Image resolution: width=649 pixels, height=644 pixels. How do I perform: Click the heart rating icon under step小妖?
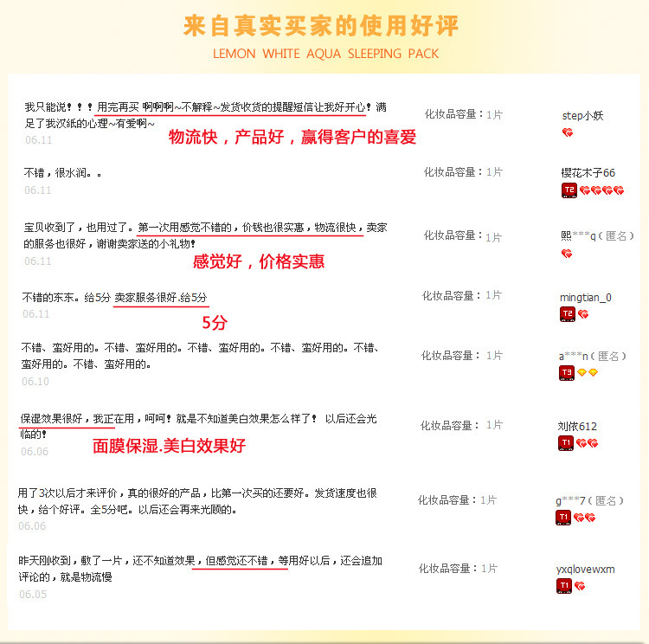click(568, 132)
